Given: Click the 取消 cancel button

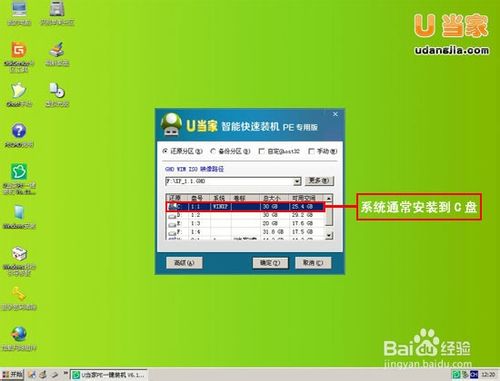Looking at the screenshot, I should tap(313, 263).
